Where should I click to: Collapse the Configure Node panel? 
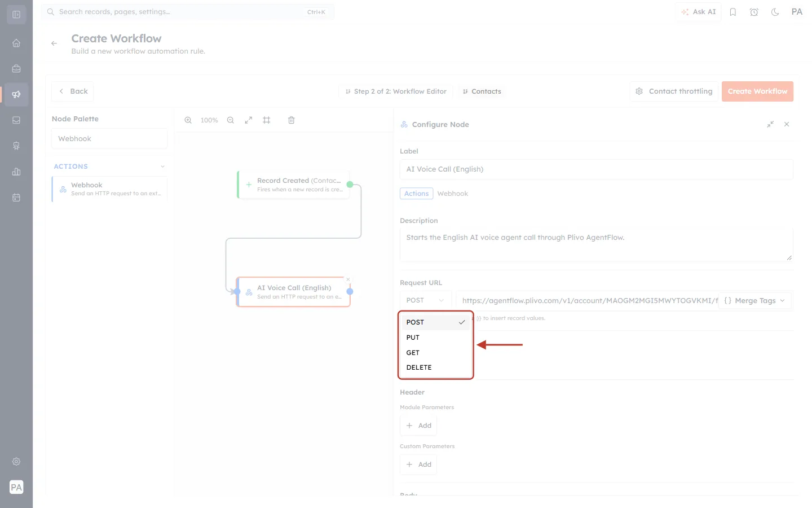pos(770,124)
